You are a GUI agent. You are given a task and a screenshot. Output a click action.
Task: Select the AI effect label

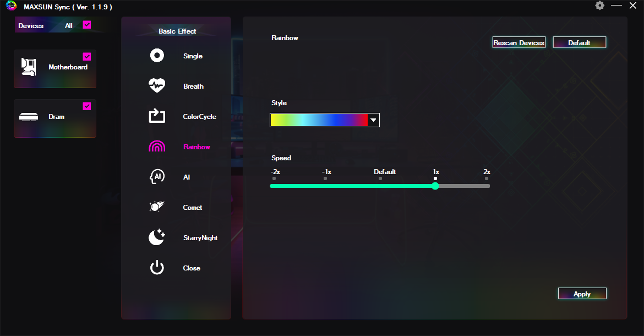click(x=187, y=177)
